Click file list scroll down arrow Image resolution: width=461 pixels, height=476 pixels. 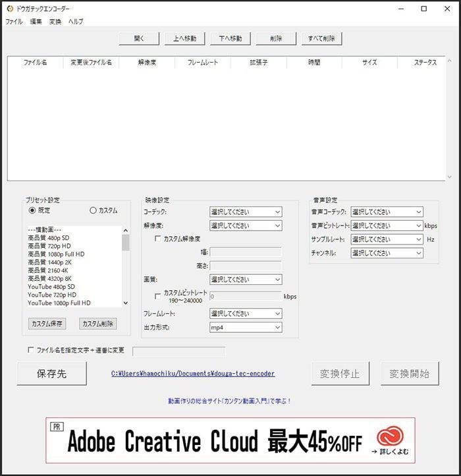tap(449, 177)
